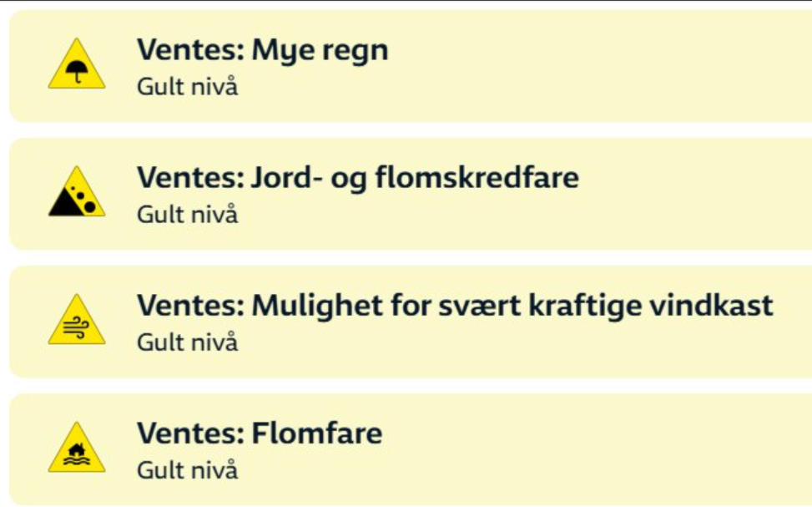Click the rain umbrella warning icon
812x507 pixels.
point(77,66)
